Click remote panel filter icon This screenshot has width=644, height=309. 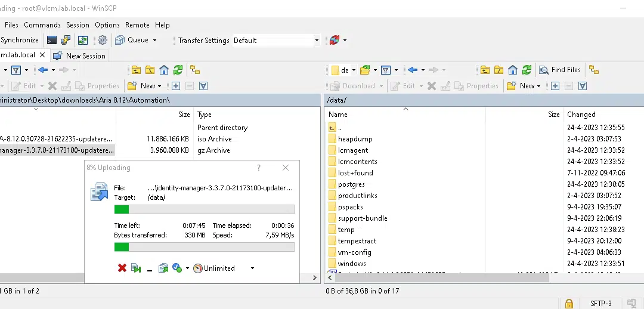point(386,70)
